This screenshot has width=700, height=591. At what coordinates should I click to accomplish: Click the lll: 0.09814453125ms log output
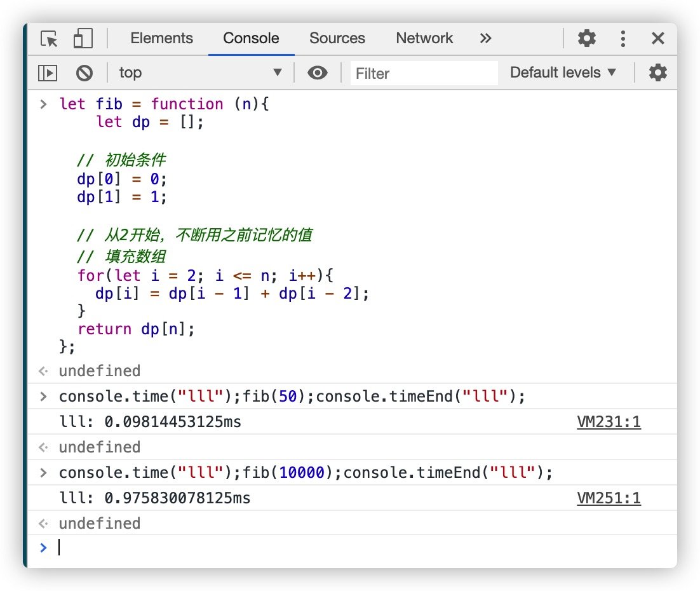(151, 422)
